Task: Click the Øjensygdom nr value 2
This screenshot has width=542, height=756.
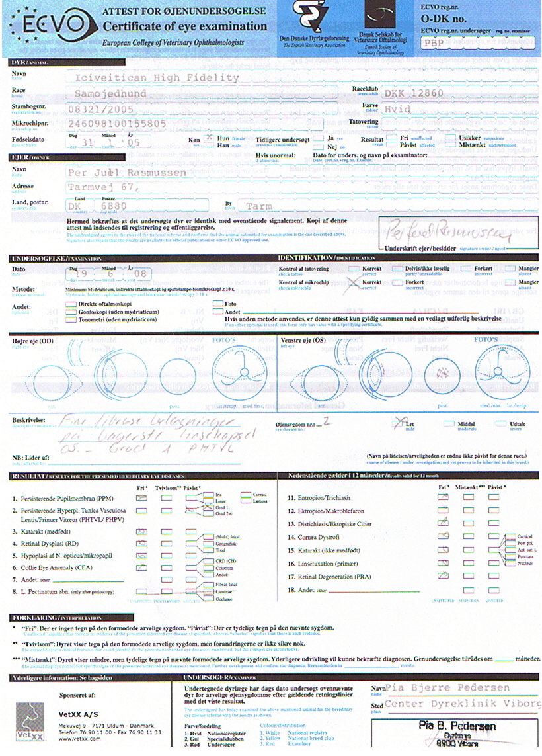Action: (x=327, y=421)
